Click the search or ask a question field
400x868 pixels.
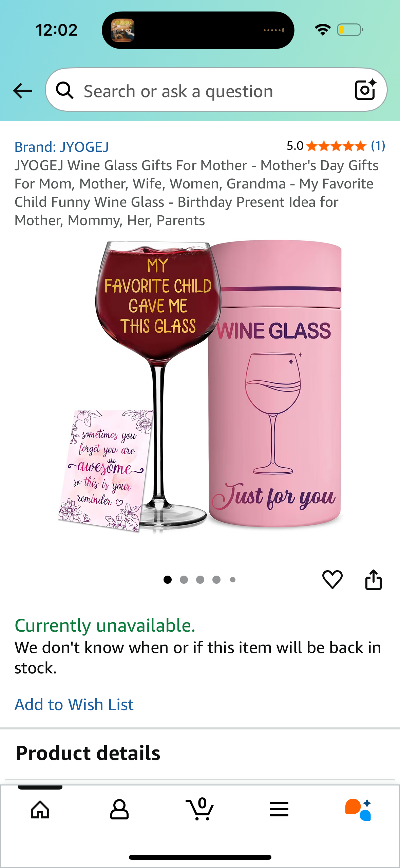coord(216,90)
